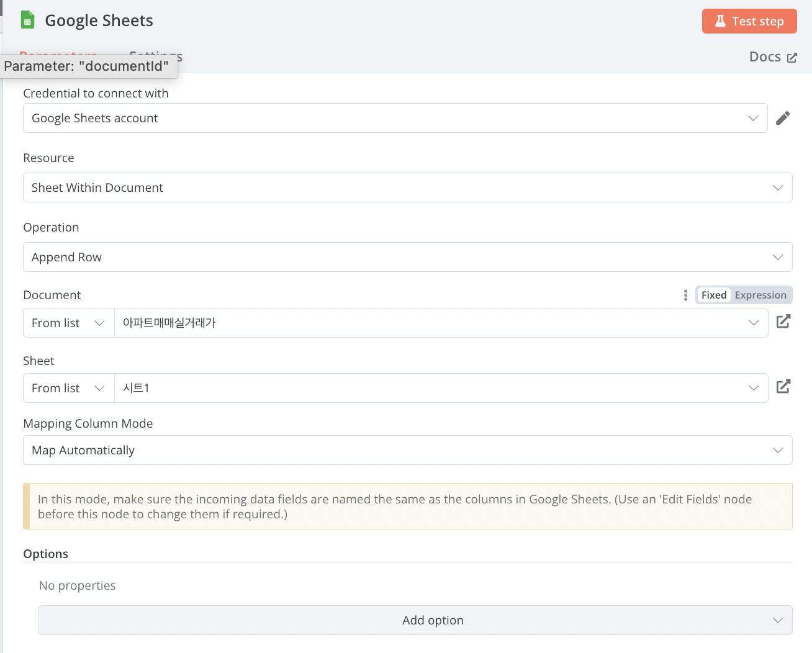812x653 pixels.
Task: Open the Append Row operation dropdown
Action: (407, 257)
